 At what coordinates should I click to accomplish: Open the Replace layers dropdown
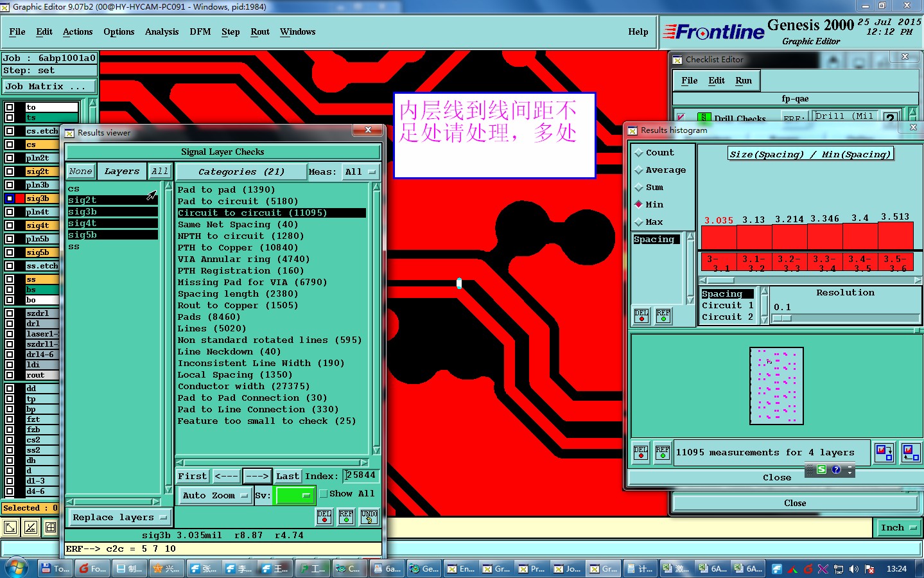pyautogui.click(x=119, y=518)
